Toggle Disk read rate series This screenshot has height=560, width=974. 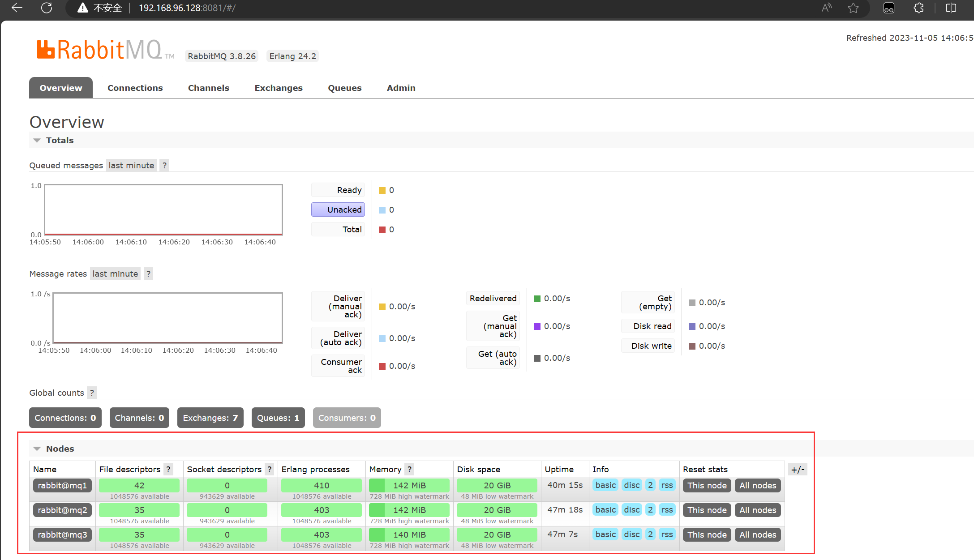648,326
